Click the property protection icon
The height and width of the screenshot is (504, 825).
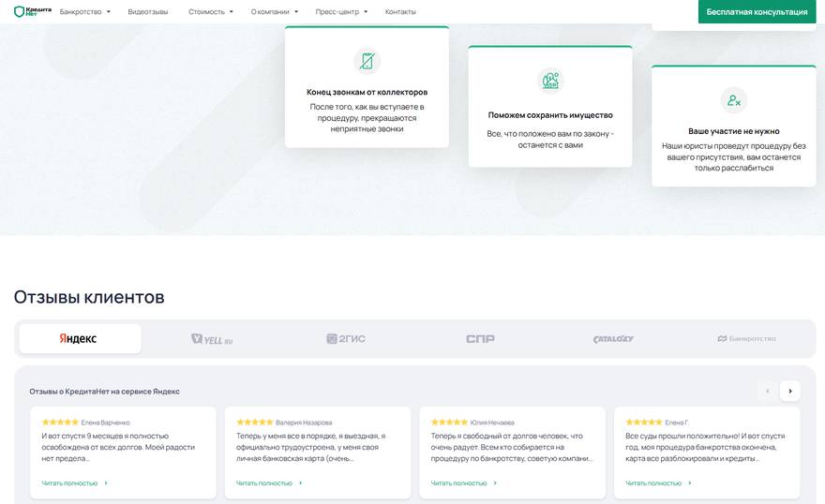[550, 81]
